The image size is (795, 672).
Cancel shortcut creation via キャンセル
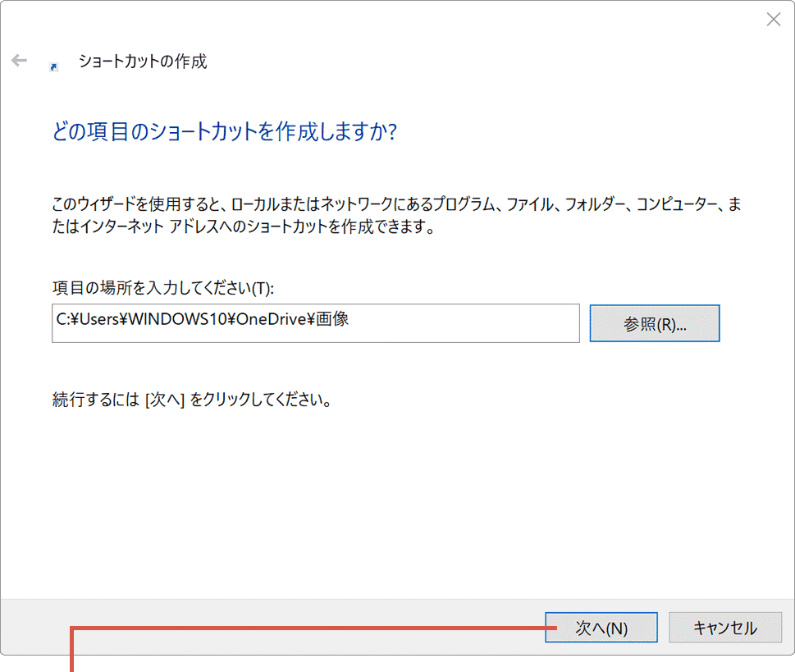tap(724, 627)
